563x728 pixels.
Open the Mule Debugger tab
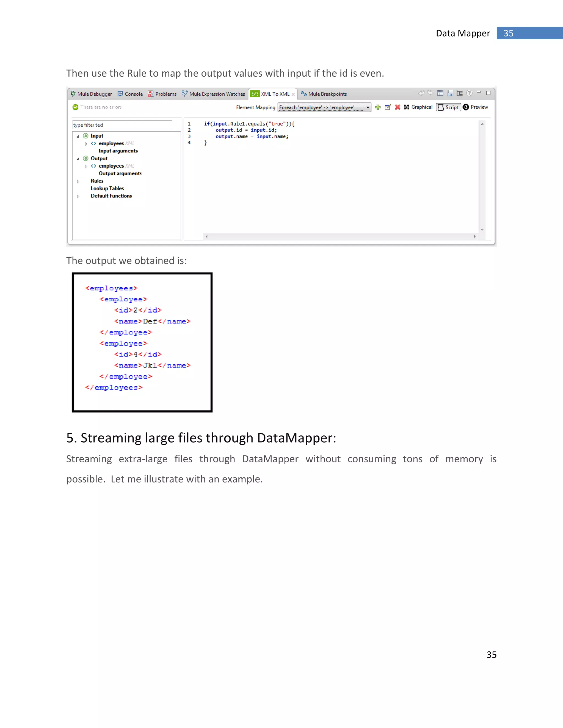pos(91,94)
